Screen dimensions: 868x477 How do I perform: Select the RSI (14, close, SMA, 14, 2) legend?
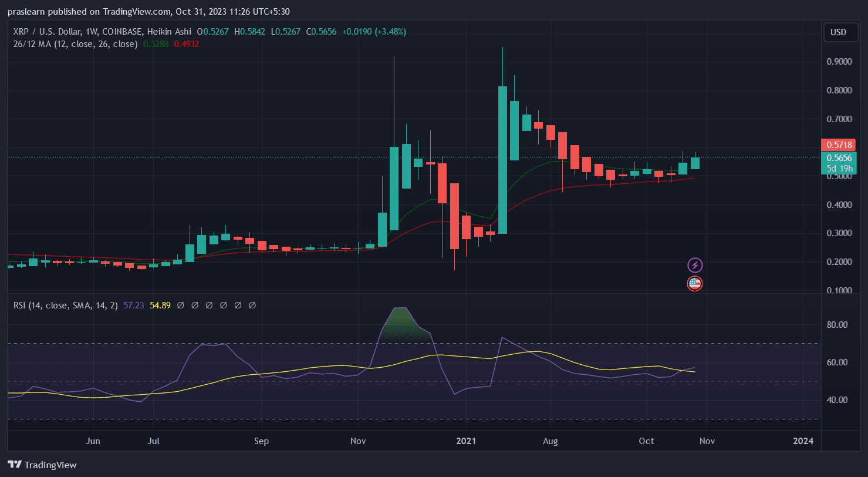click(66, 305)
